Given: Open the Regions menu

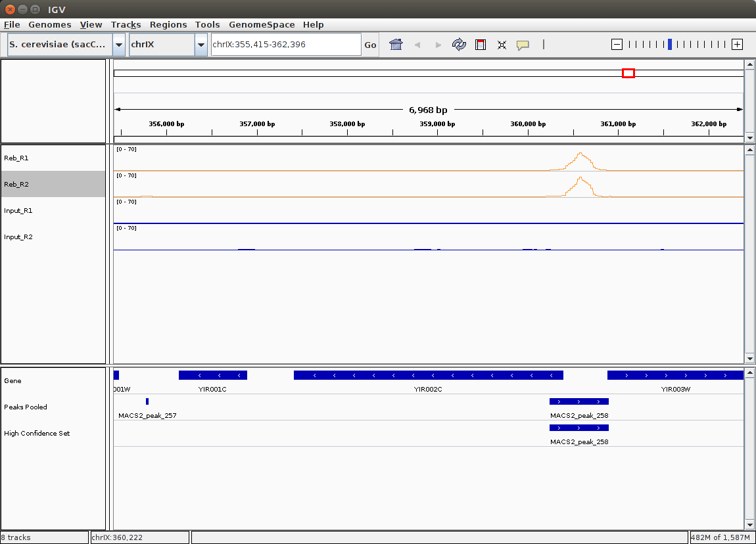Looking at the screenshot, I should [168, 24].
